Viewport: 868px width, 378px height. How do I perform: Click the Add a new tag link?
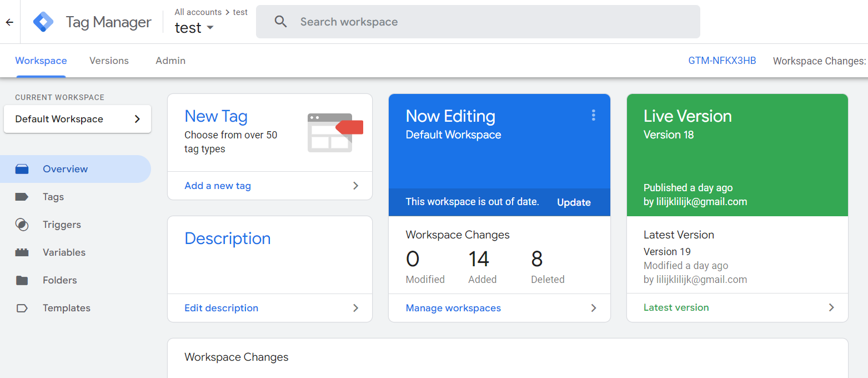(218, 186)
